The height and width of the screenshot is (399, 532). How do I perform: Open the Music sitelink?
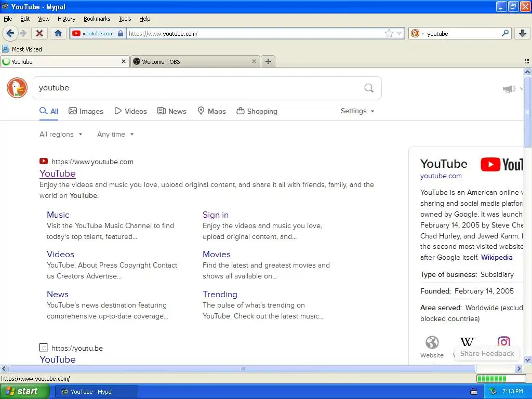58,215
